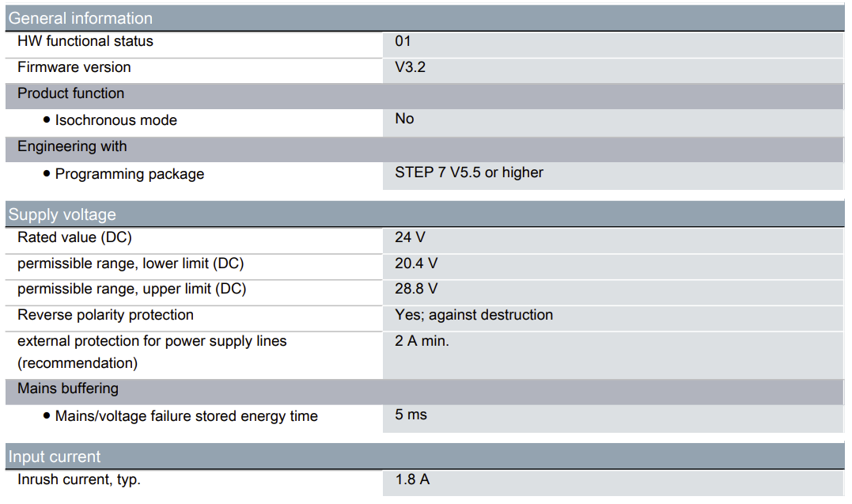Click the STEP 7 V5.5 or higher value

pyautogui.click(x=469, y=172)
